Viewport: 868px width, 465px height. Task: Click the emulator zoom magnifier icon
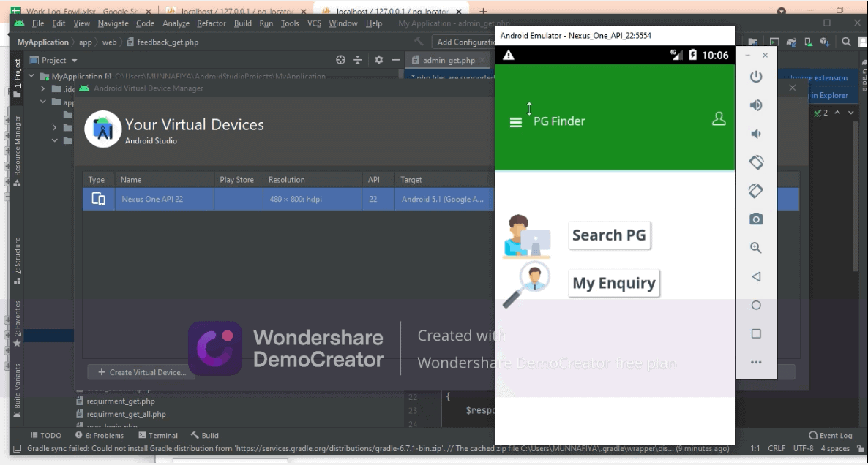point(756,248)
